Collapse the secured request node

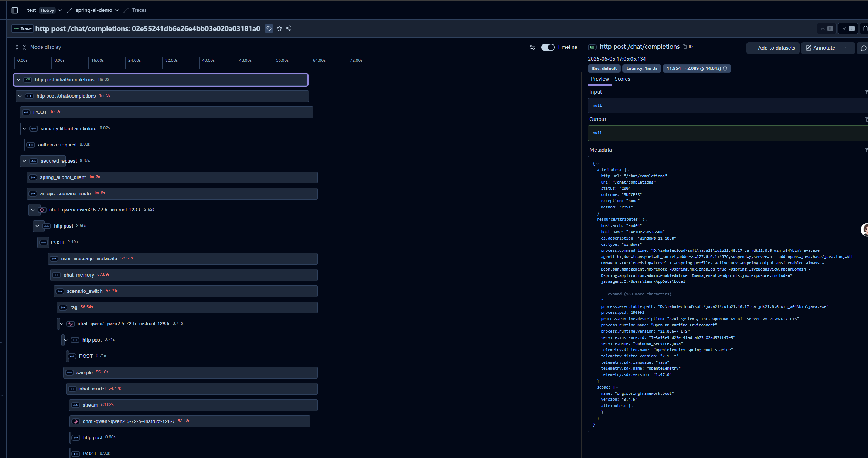(24, 161)
